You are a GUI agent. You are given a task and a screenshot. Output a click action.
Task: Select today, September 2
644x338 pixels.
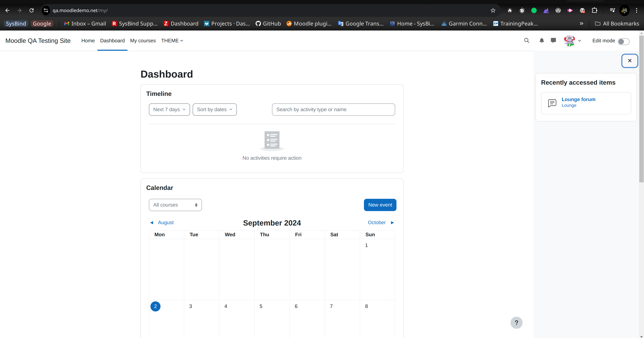point(155,306)
